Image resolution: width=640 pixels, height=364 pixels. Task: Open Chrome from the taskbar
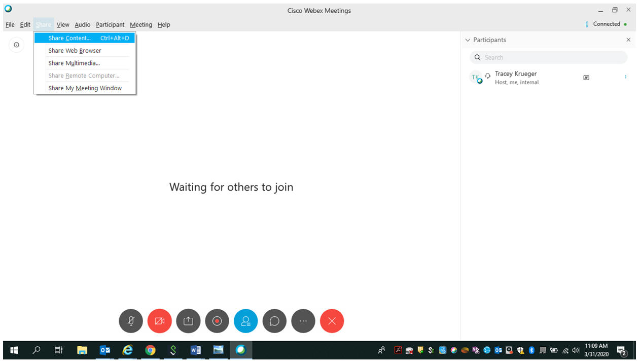[150, 350]
